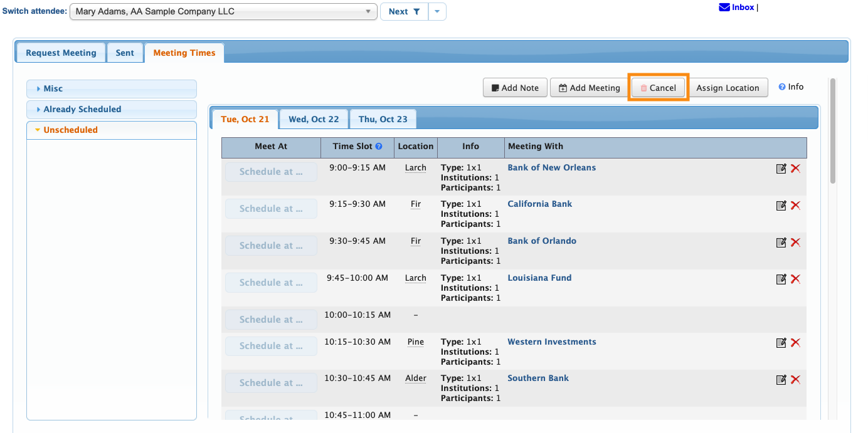
Task: Edit the California Bank meeting
Action: tap(781, 206)
